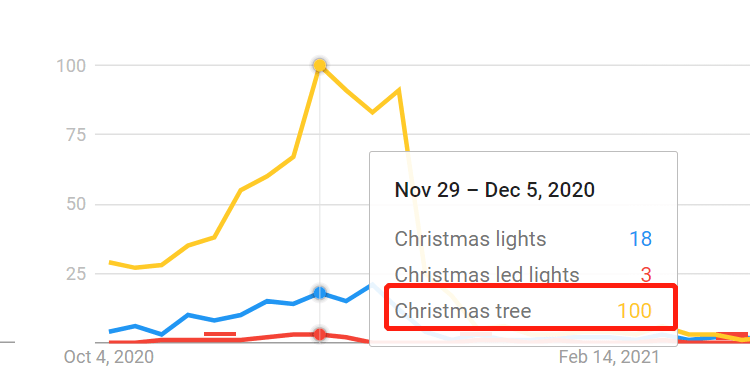The width and height of the screenshot is (750, 380).
Task: Click the short red dash above the red line
Action: pyautogui.click(x=220, y=334)
